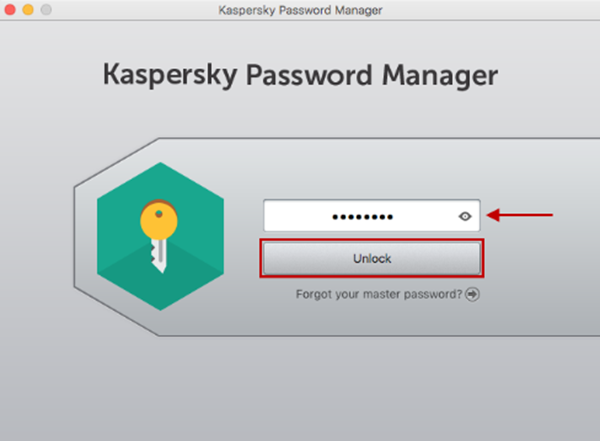This screenshot has height=441, width=600.
Task: Click the 'Kaspersky Password Manager' title bar text
Action: coord(300,10)
